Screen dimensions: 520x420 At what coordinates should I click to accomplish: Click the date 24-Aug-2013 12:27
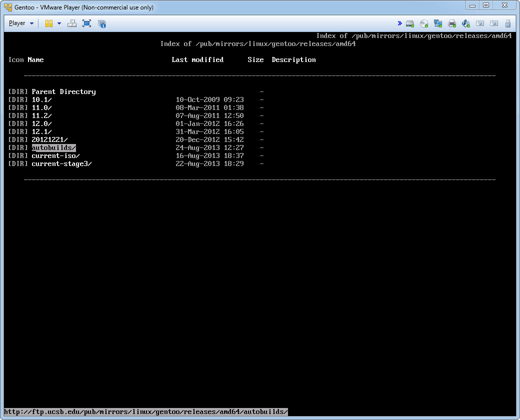tap(209, 147)
